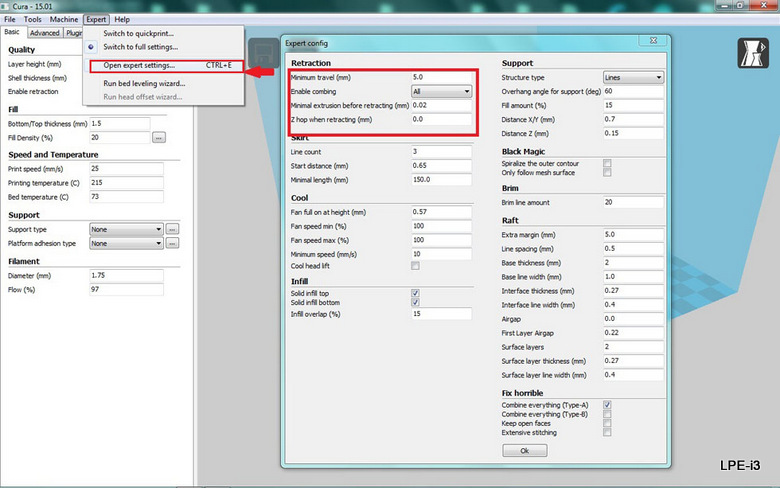Image resolution: width=780 pixels, height=488 pixels.
Task: Open Support type extra settings ellipsis button
Action: click(x=172, y=229)
